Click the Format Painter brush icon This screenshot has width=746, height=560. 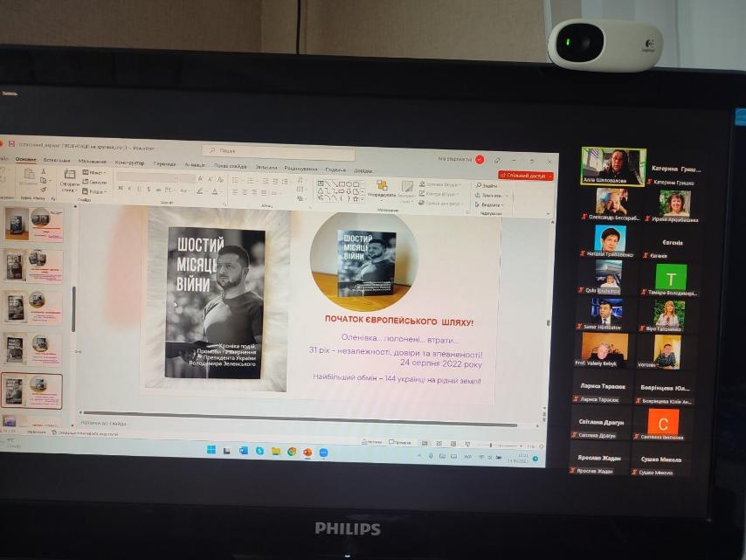click(x=44, y=189)
